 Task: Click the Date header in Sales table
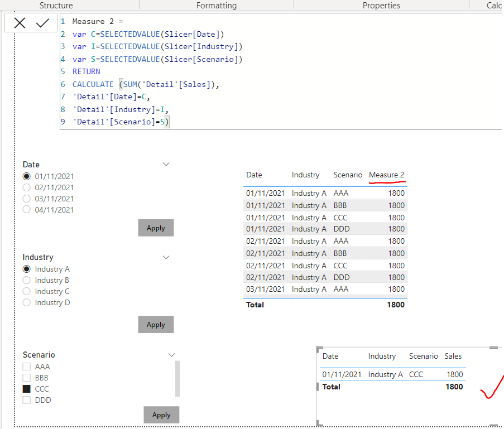pyautogui.click(x=330, y=356)
